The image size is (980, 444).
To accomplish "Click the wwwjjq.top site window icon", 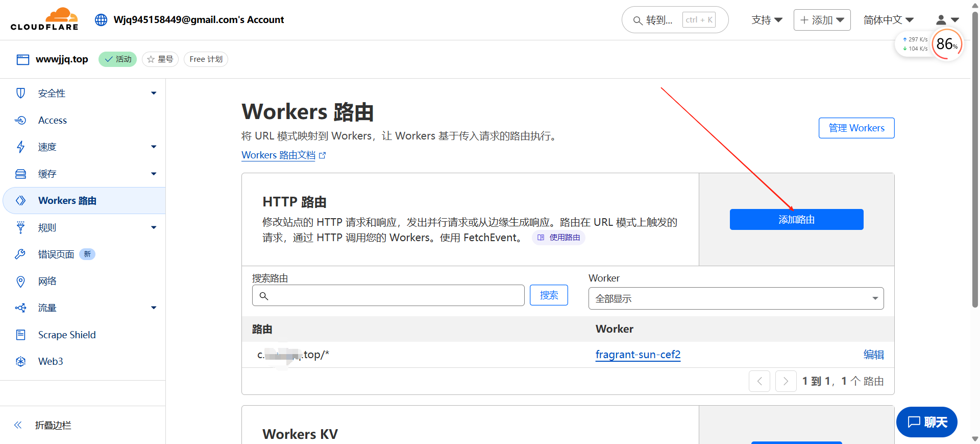I will point(23,60).
